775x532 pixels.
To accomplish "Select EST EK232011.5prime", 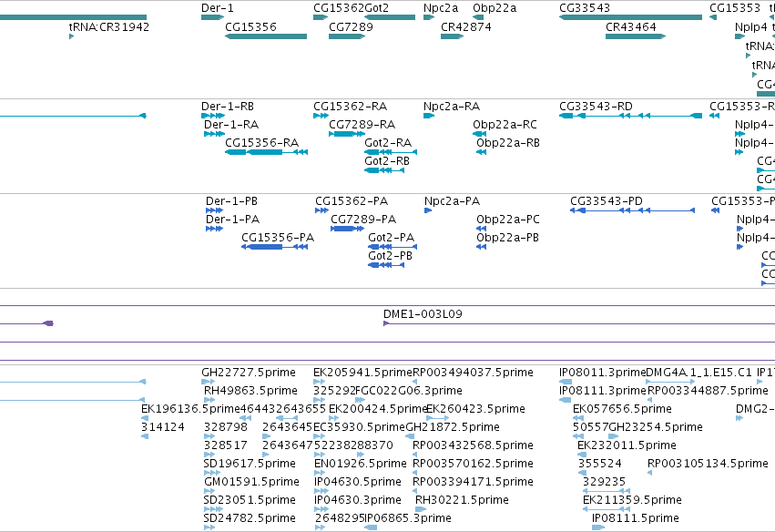I will tap(581, 455).
